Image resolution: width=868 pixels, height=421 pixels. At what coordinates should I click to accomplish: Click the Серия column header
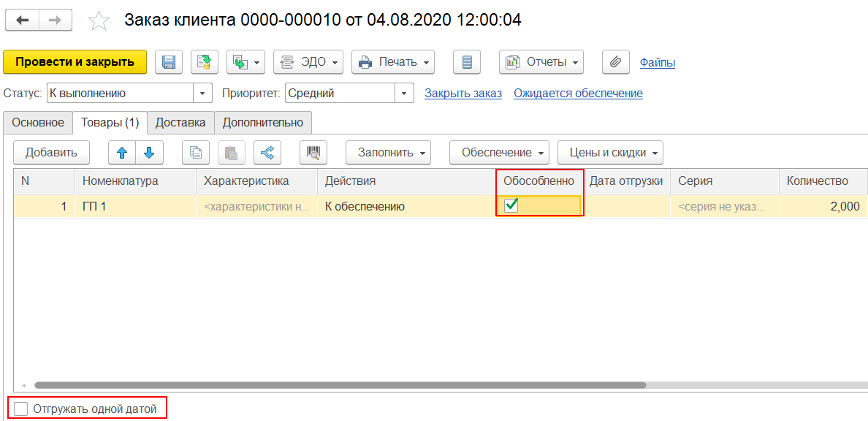(x=726, y=181)
